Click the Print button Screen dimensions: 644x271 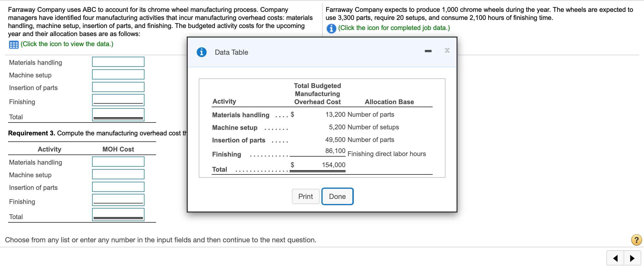pos(306,196)
